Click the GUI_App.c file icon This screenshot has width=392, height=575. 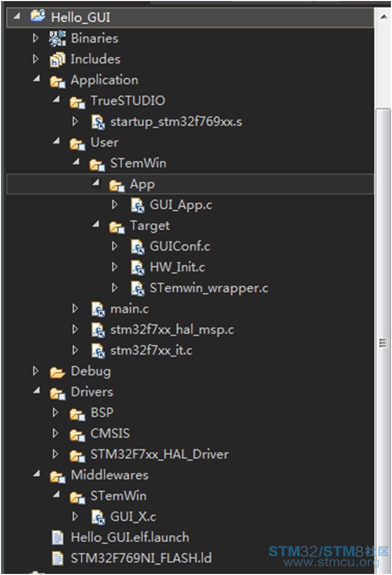[x=137, y=205]
